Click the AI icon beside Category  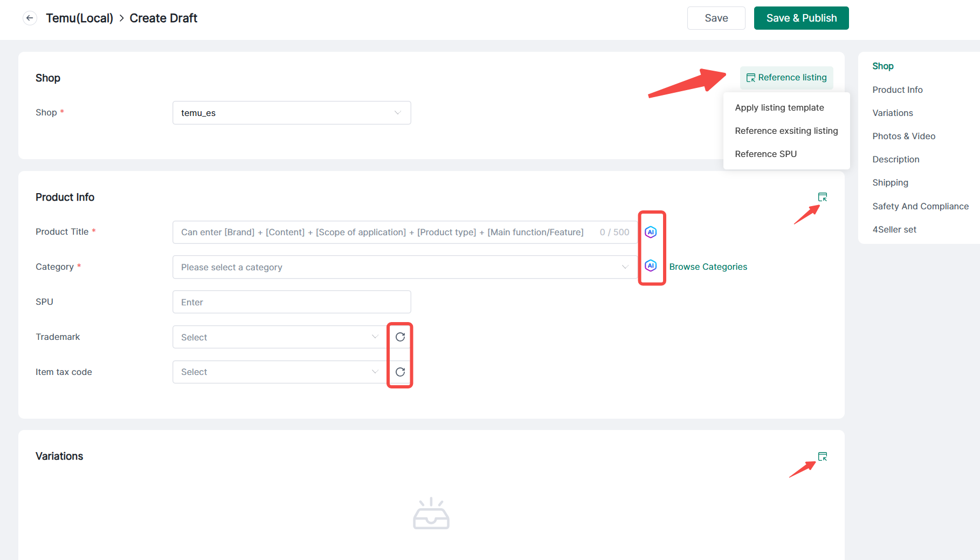(651, 266)
